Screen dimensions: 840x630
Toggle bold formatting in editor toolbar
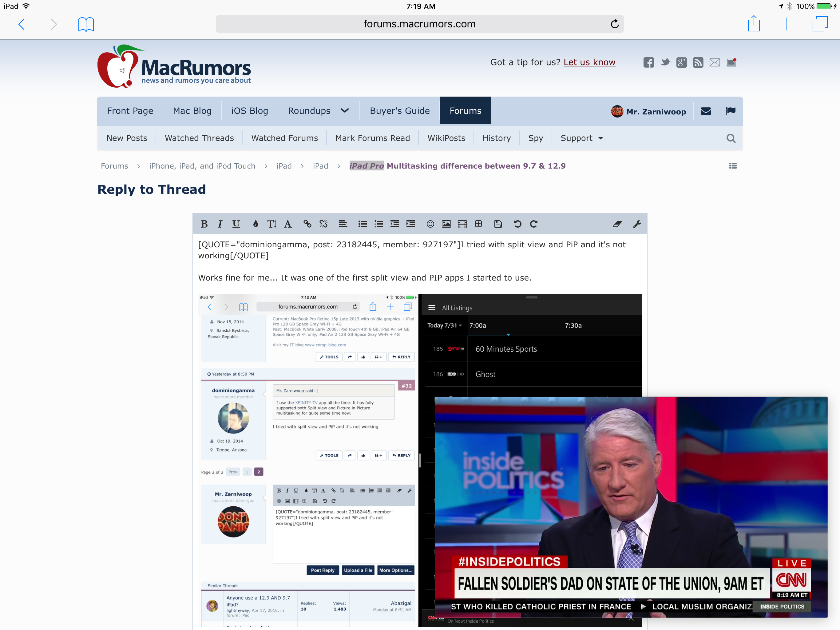pyautogui.click(x=204, y=224)
